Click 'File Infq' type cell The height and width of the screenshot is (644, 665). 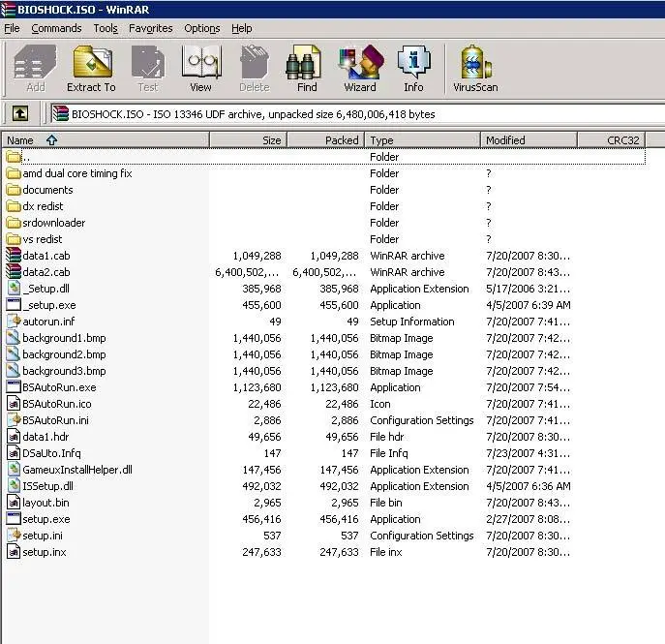tap(389, 453)
